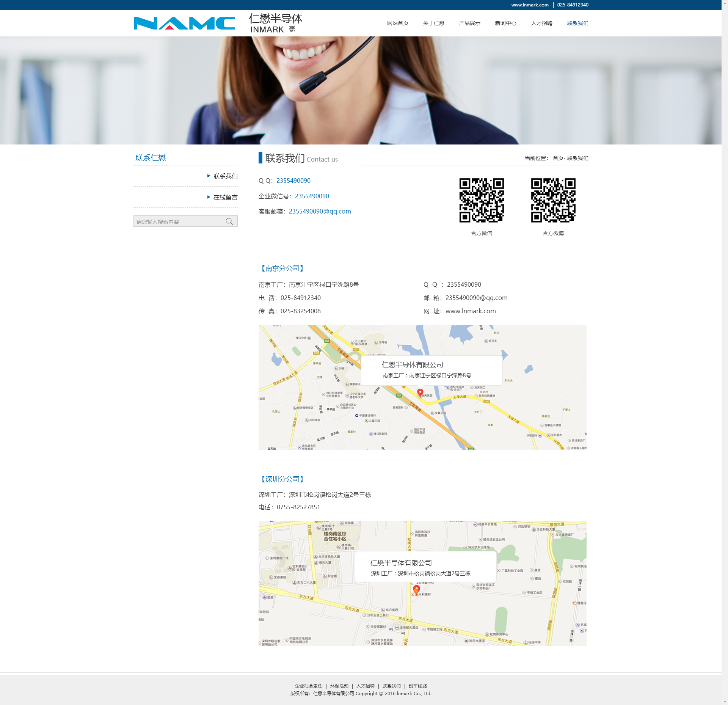The height and width of the screenshot is (705, 728).
Task: Go to 新闻中心 page
Action: (x=505, y=23)
